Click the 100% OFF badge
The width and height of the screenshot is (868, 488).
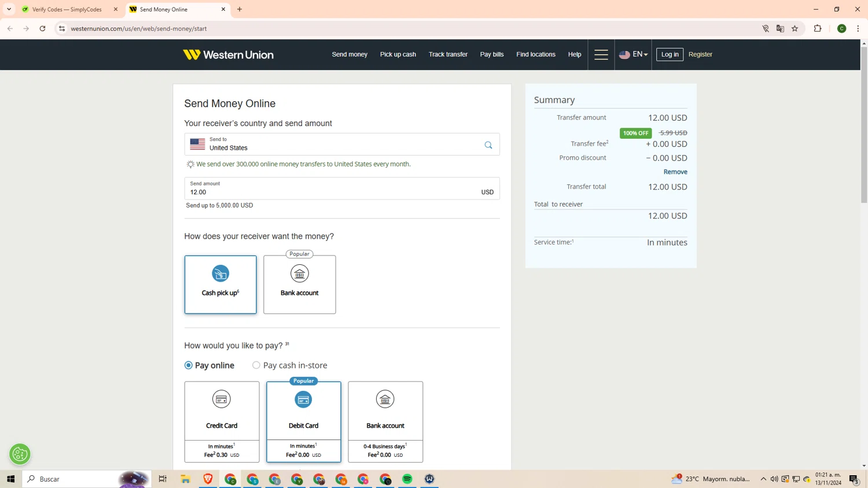click(635, 133)
